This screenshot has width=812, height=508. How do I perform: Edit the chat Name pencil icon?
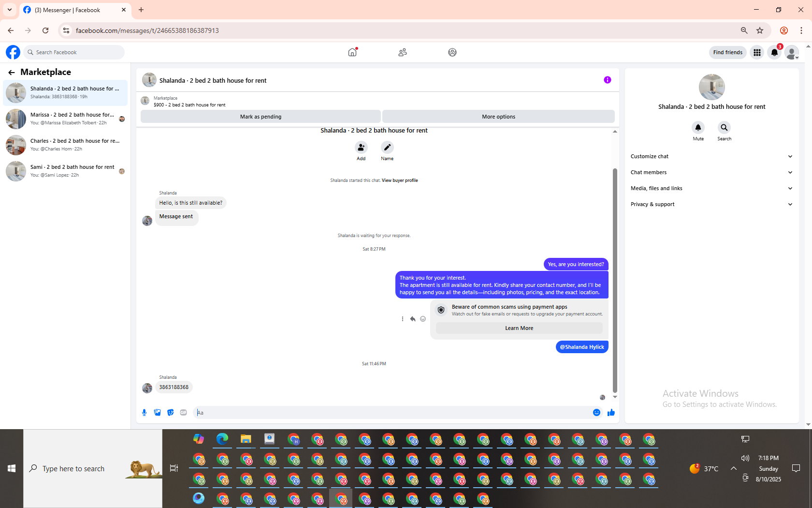387,147
